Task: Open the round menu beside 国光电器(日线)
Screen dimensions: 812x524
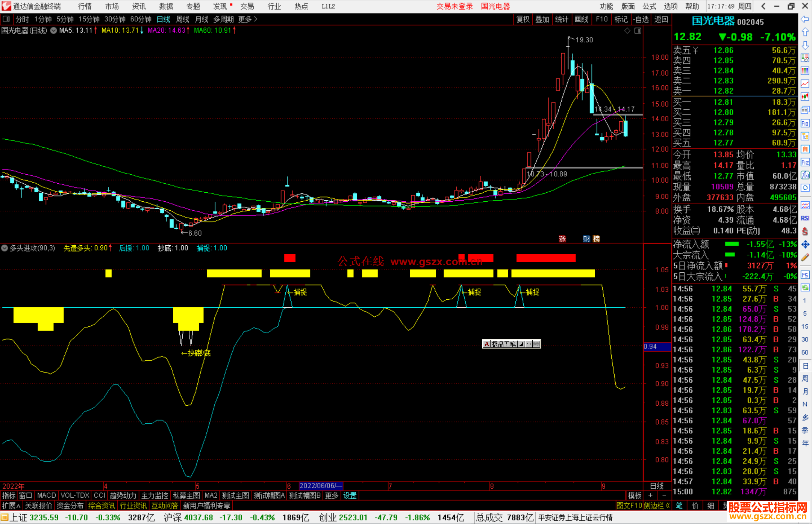Action: (53, 31)
